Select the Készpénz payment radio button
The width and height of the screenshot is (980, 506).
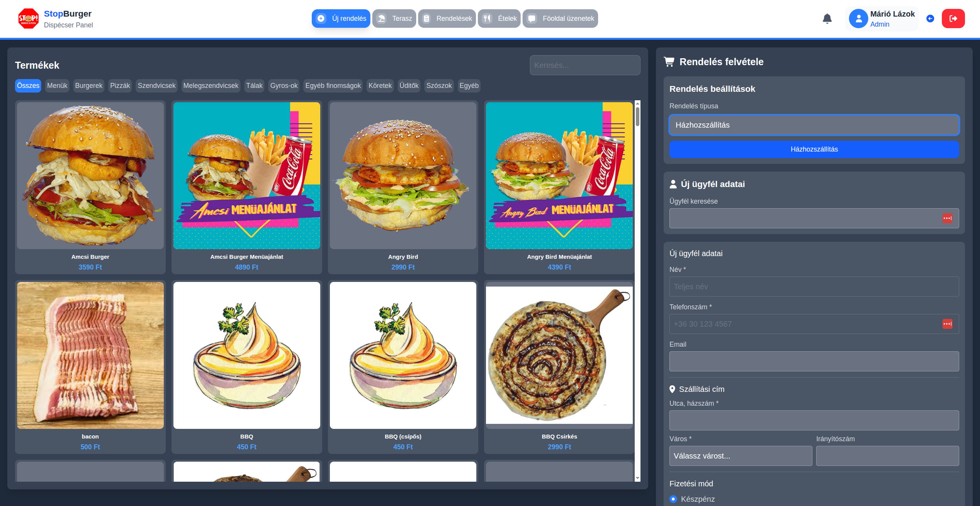pyautogui.click(x=673, y=499)
